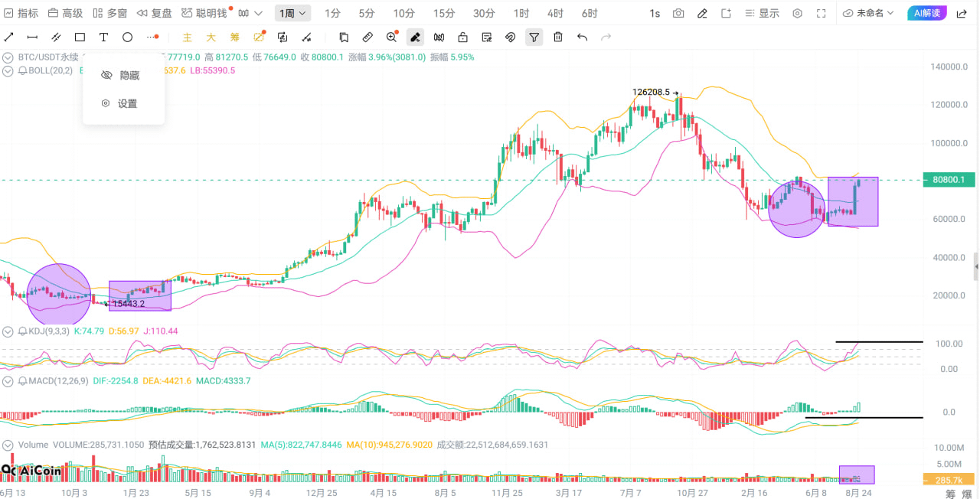Switch to the 5分 timeframe
Image resolution: width=980 pixels, height=499 pixels.
(367, 13)
